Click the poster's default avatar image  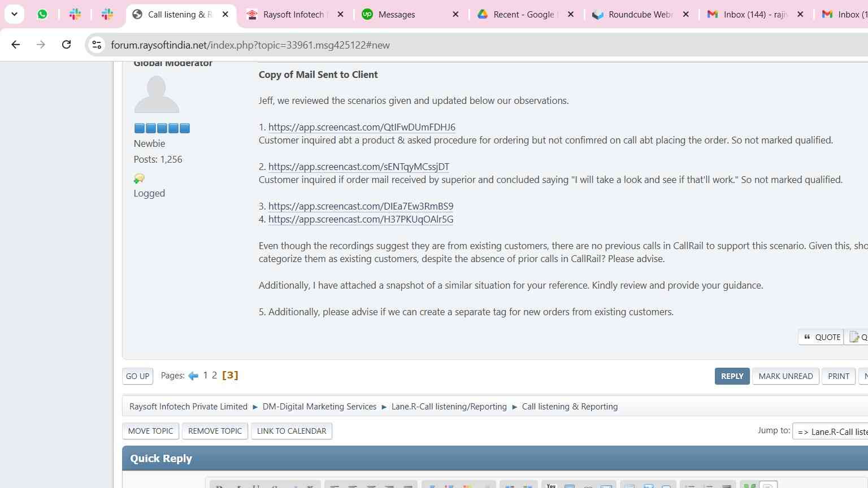pyautogui.click(x=157, y=95)
